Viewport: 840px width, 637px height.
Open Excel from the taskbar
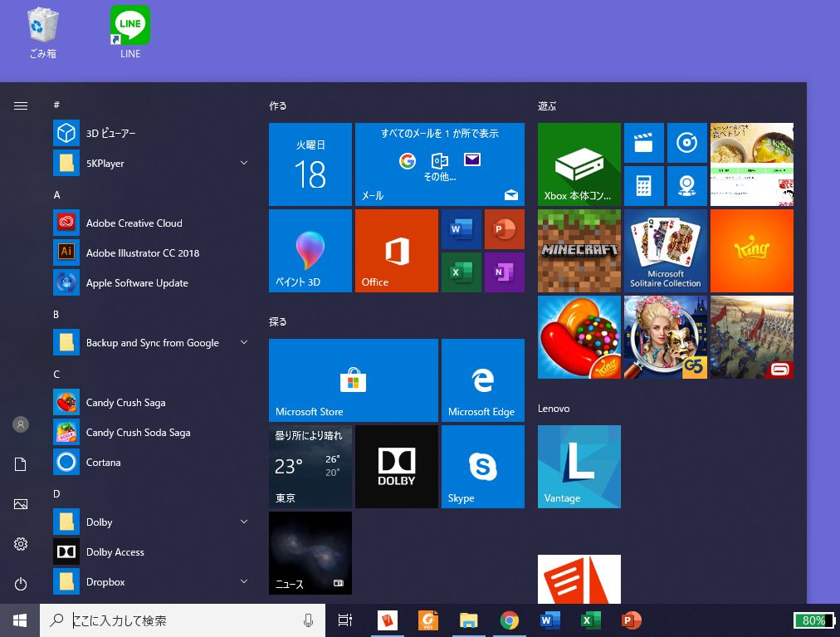coord(590,620)
